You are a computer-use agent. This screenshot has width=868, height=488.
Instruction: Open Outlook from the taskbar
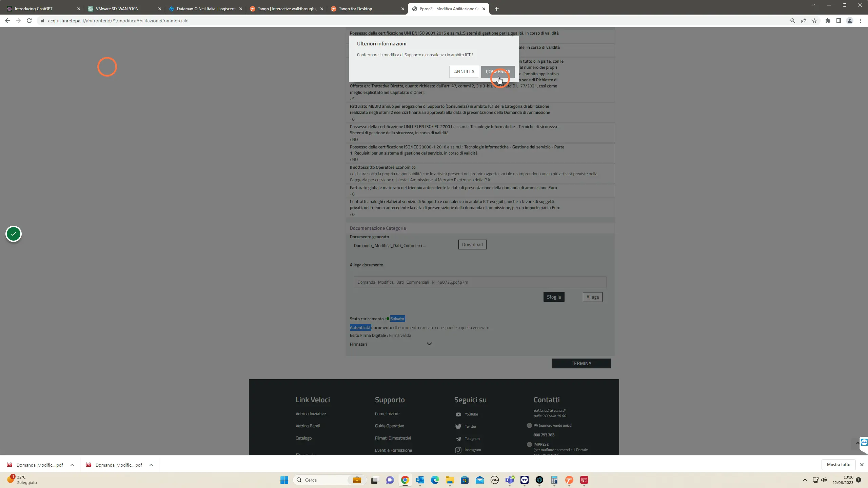pyautogui.click(x=420, y=480)
